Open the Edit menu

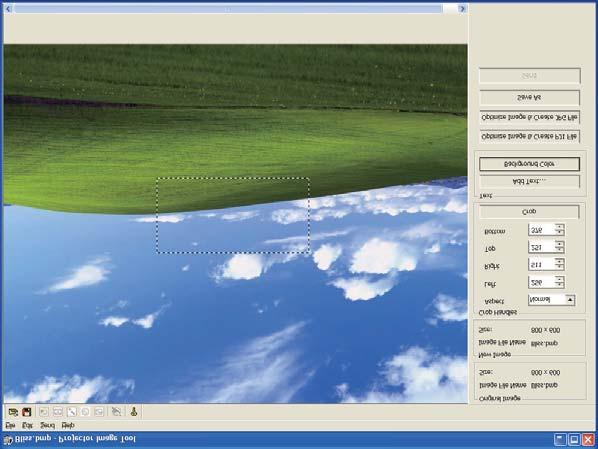click(x=27, y=425)
